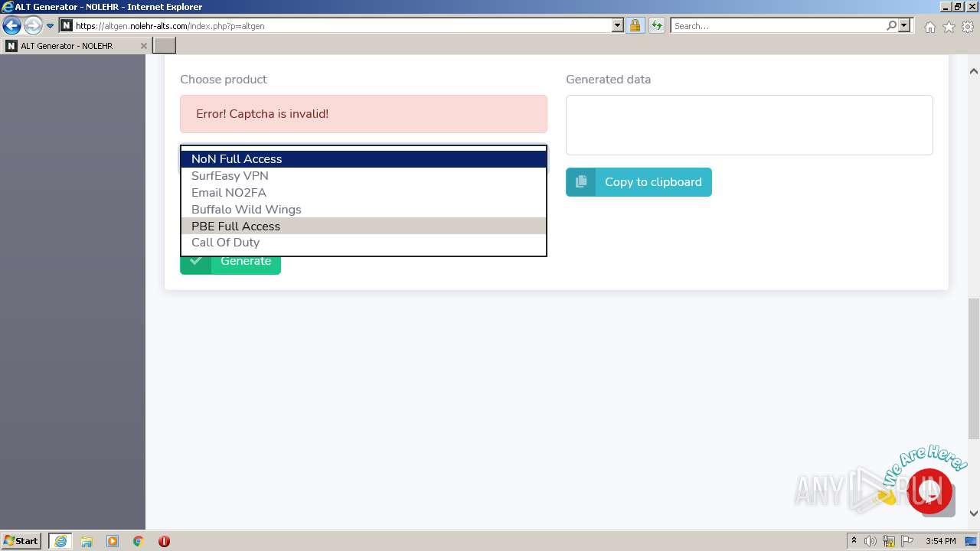Viewport: 980px width, 551px height.
Task: Click the volume speaker tray icon
Action: [871, 541]
